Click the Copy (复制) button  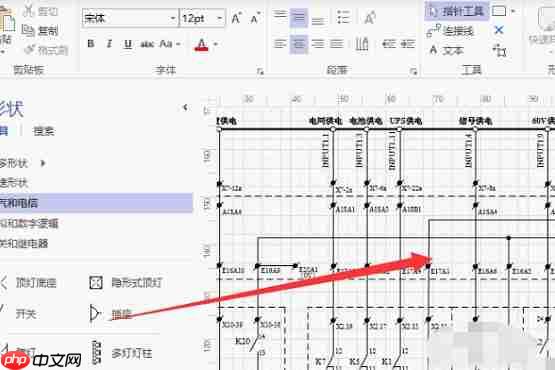(x=40, y=31)
